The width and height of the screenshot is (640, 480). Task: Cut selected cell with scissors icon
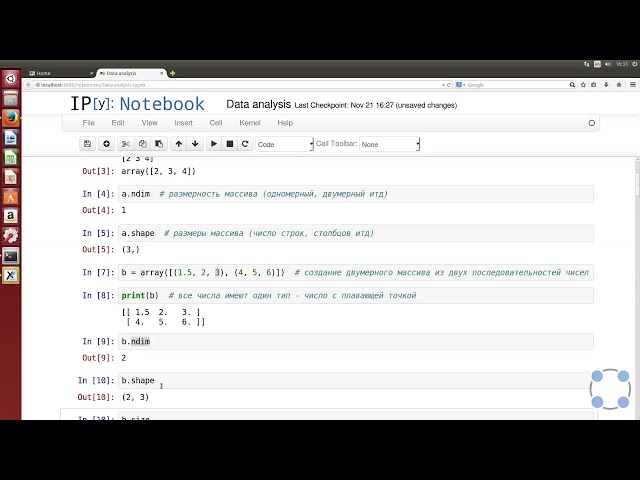point(126,144)
